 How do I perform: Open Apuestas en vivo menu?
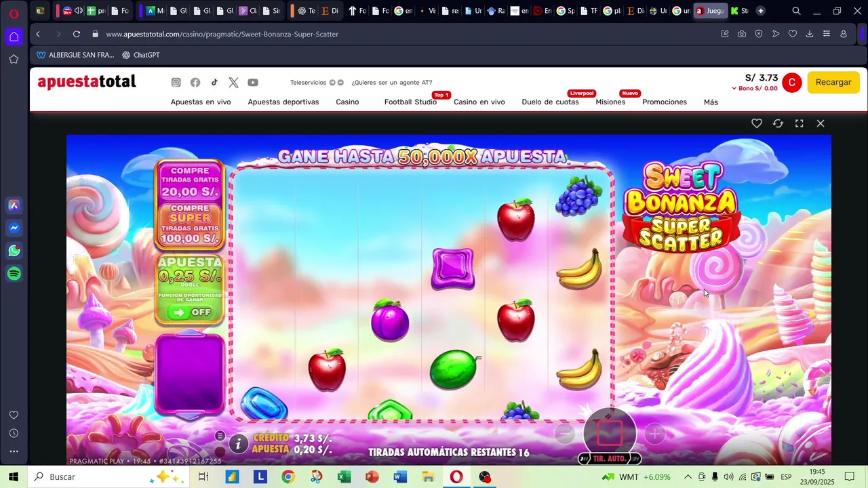coord(201,102)
